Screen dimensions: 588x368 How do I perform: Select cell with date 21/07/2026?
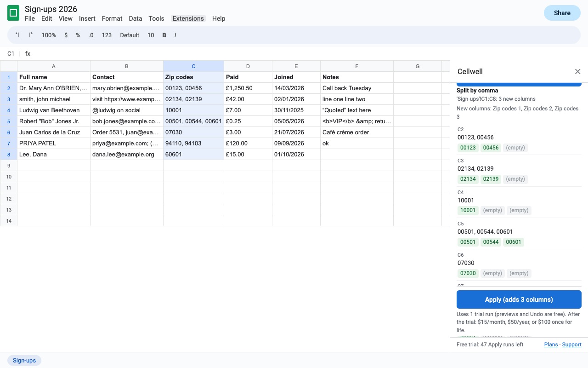pyautogui.click(x=296, y=132)
